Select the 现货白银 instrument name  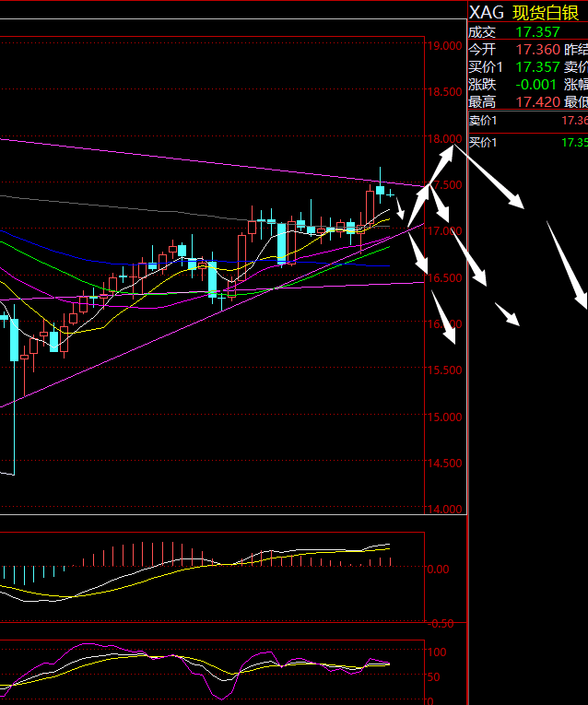pyautogui.click(x=545, y=13)
